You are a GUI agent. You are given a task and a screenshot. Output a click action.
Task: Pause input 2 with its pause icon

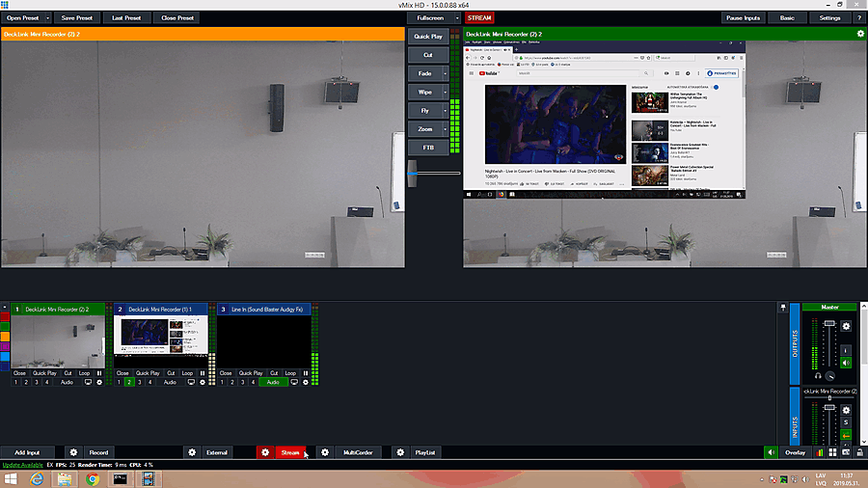[x=203, y=373]
